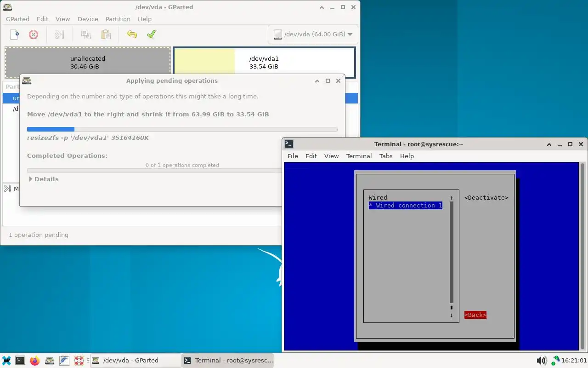The image size is (588, 368).
Task: Open the Terminal menu in the terminal window
Action: point(359,156)
